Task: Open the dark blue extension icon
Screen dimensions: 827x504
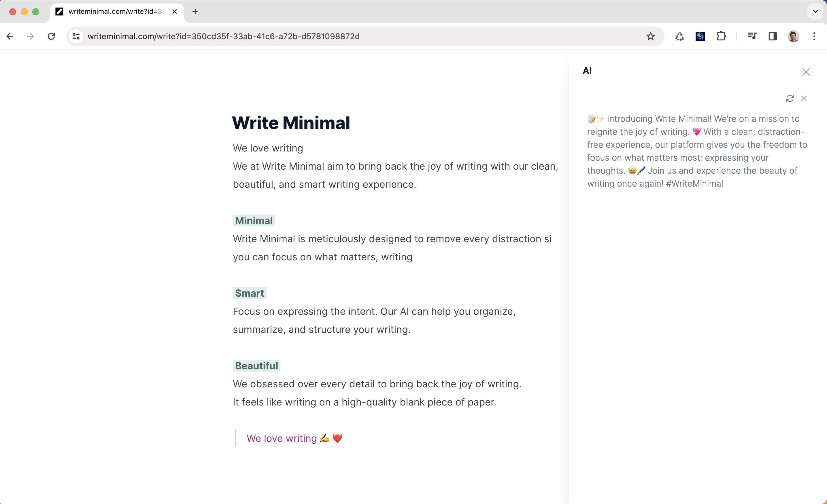Action: pyautogui.click(x=700, y=36)
